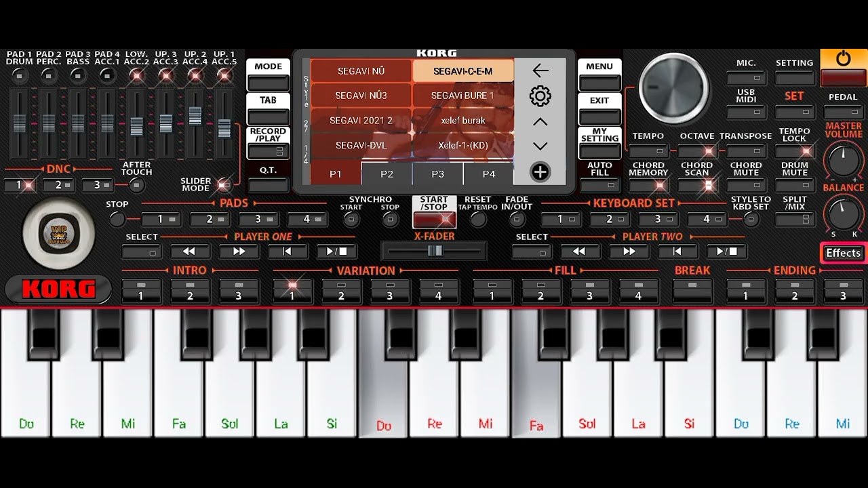Toggle FADE IN/OUT
Screen dimensions: 868x488
coord(517,219)
